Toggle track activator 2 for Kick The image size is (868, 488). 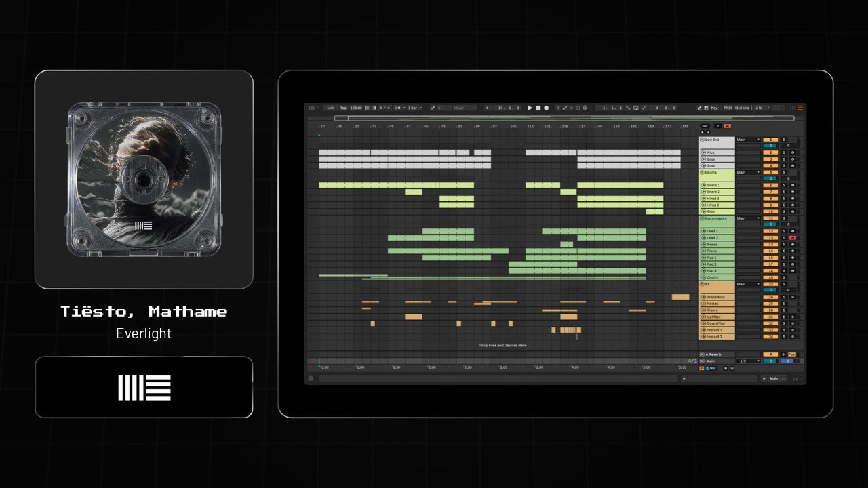tap(770, 152)
